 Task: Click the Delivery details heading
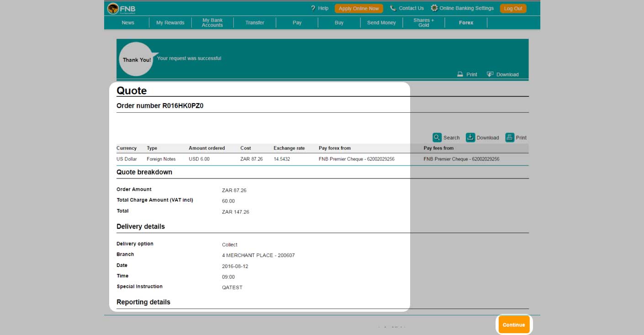141,226
